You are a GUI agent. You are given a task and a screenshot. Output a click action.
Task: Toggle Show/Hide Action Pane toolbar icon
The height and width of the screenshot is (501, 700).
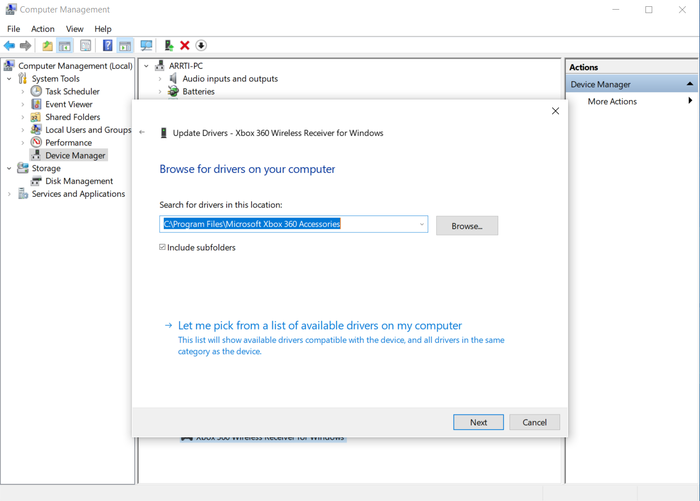click(125, 46)
